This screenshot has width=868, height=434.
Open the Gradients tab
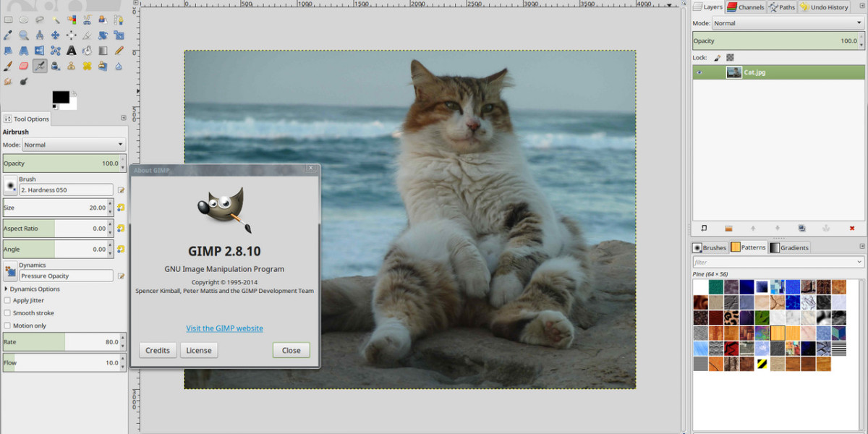pos(789,247)
